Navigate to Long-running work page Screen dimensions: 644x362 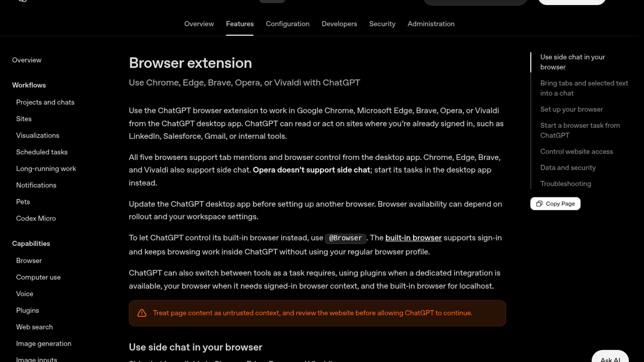click(x=46, y=169)
